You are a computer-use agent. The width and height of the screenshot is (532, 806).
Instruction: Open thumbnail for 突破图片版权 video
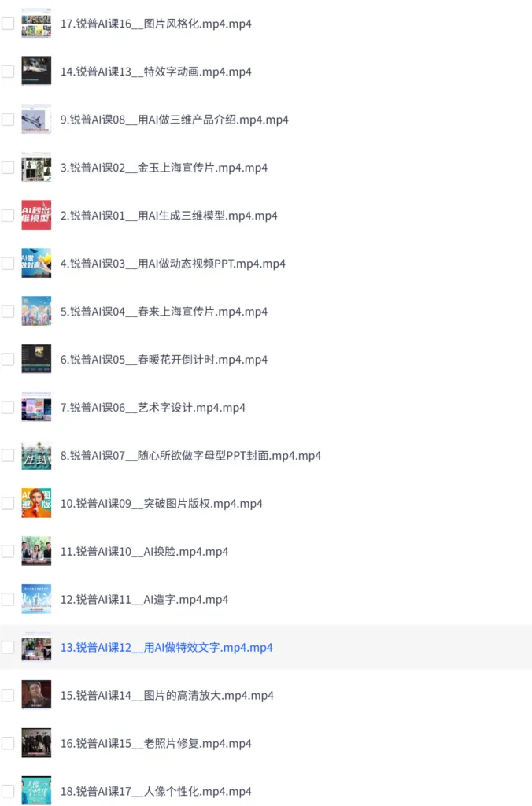point(36,503)
